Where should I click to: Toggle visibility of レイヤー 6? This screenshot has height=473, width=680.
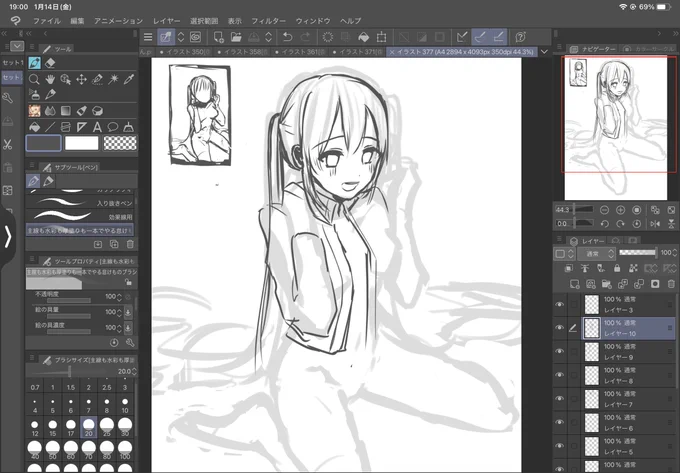[x=559, y=422]
